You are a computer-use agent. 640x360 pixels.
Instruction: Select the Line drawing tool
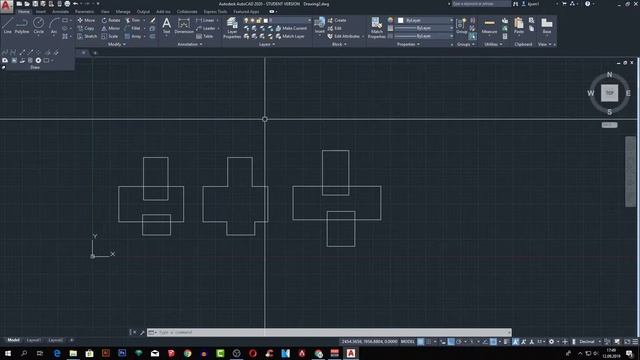[x=7, y=25]
